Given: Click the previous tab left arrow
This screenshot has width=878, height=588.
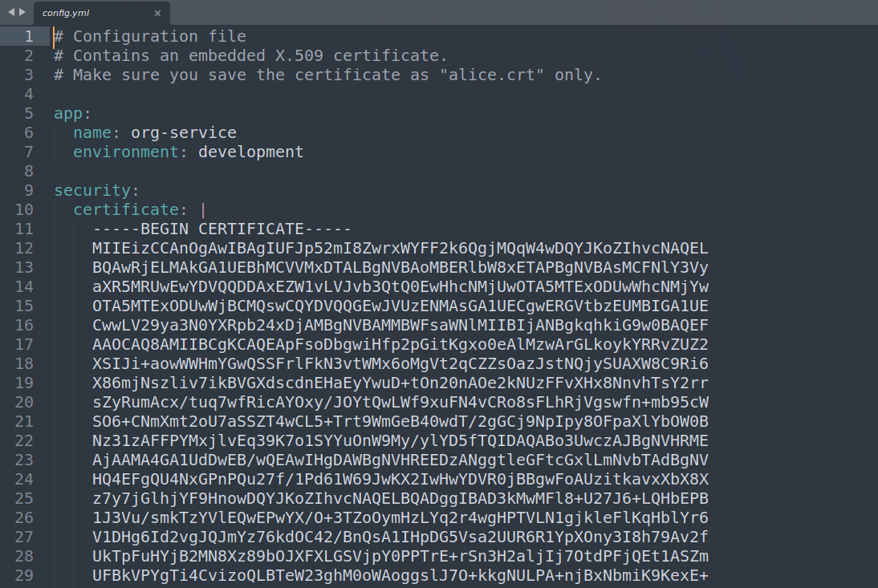Looking at the screenshot, I should [11, 12].
